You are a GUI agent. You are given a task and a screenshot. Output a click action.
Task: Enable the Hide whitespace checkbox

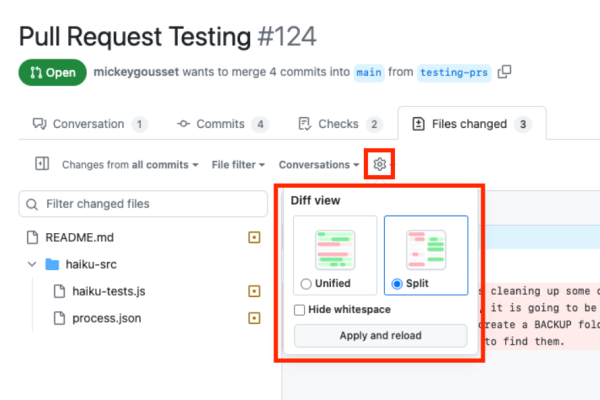pos(299,310)
